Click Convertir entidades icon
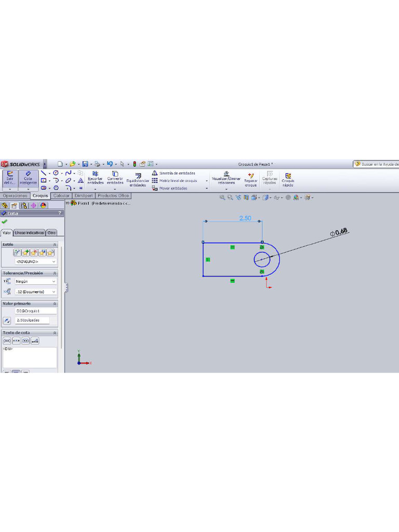The image size is (399, 532). [x=115, y=177]
